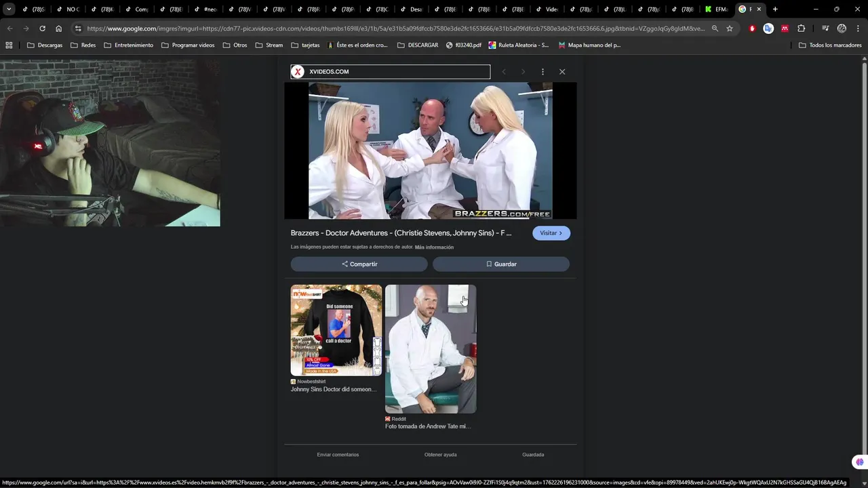Open the Ruleta Aleatoria bookmark
Viewport: 868px width, 488px height.
tap(519, 45)
